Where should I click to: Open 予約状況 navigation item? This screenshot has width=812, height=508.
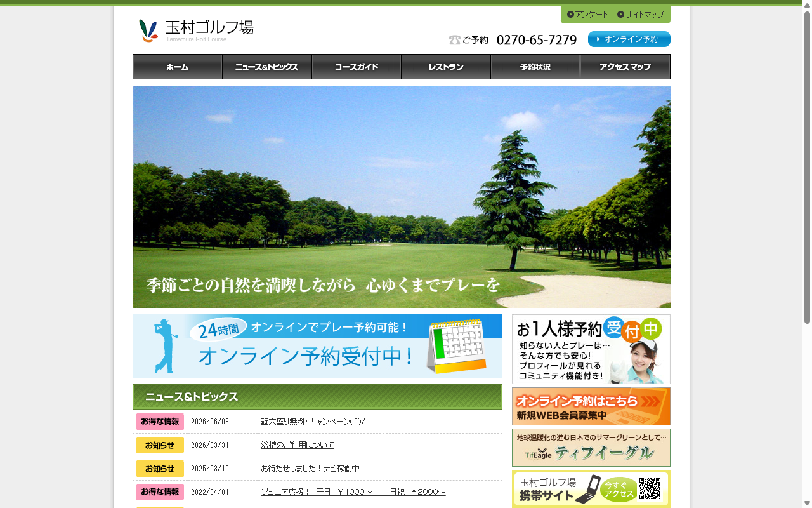point(535,67)
